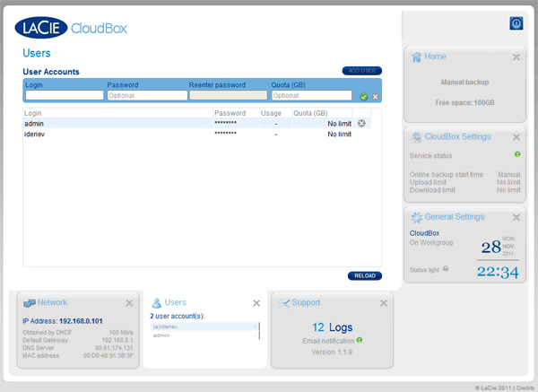
Task: Click the DNS Server value 80.91.174.131
Action: pyautogui.click(x=114, y=348)
